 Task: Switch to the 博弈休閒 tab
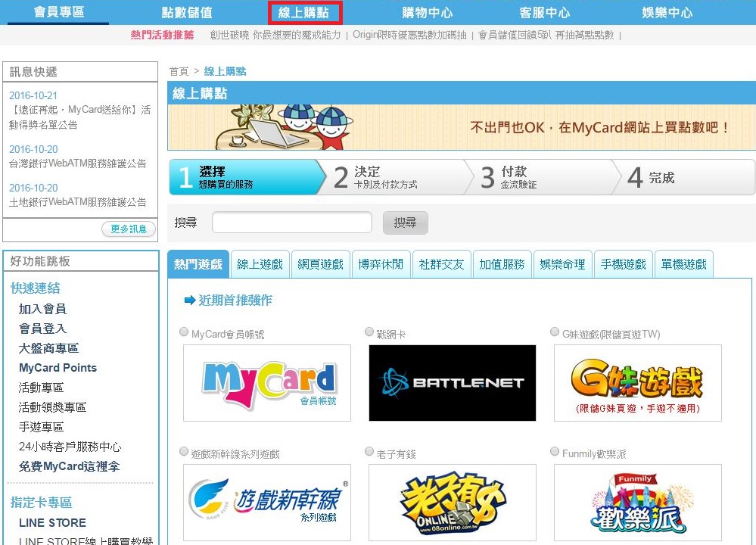click(x=381, y=264)
